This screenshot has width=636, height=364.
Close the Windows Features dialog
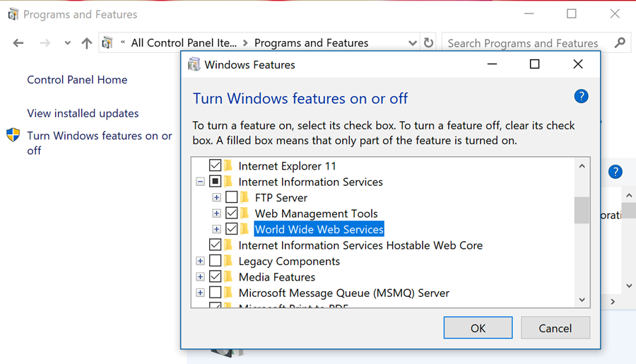pos(578,64)
